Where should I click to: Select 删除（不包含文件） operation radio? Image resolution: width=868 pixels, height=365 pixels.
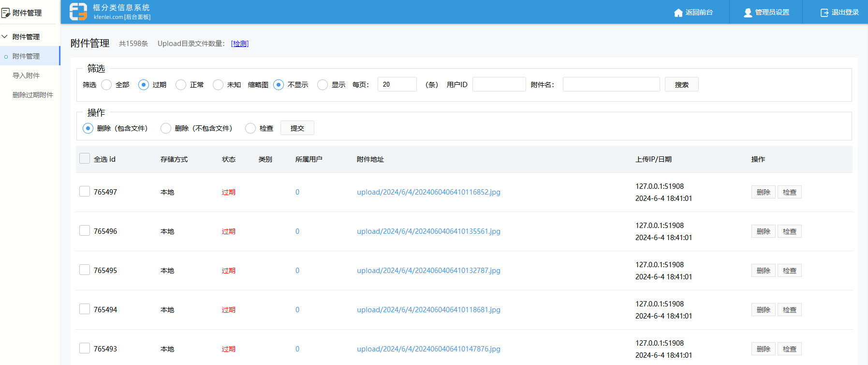click(166, 128)
